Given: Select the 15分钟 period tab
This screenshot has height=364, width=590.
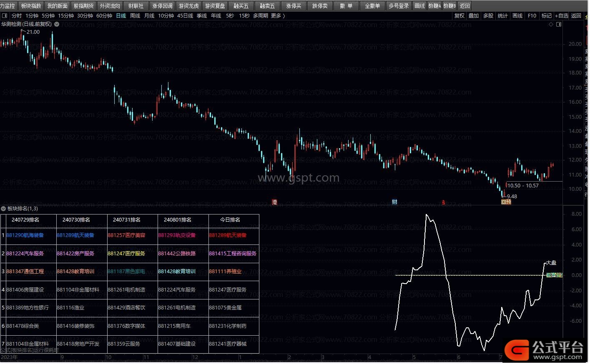Looking at the screenshot, I should pyautogui.click(x=66, y=16).
